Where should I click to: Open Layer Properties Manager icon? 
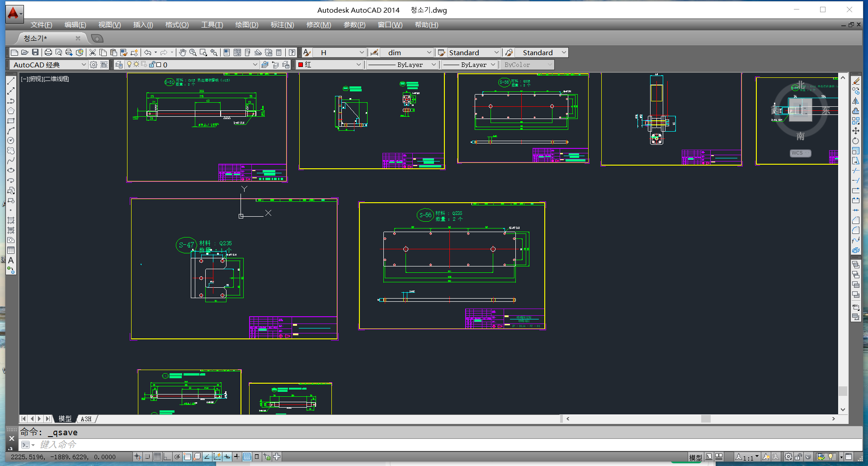(x=119, y=65)
